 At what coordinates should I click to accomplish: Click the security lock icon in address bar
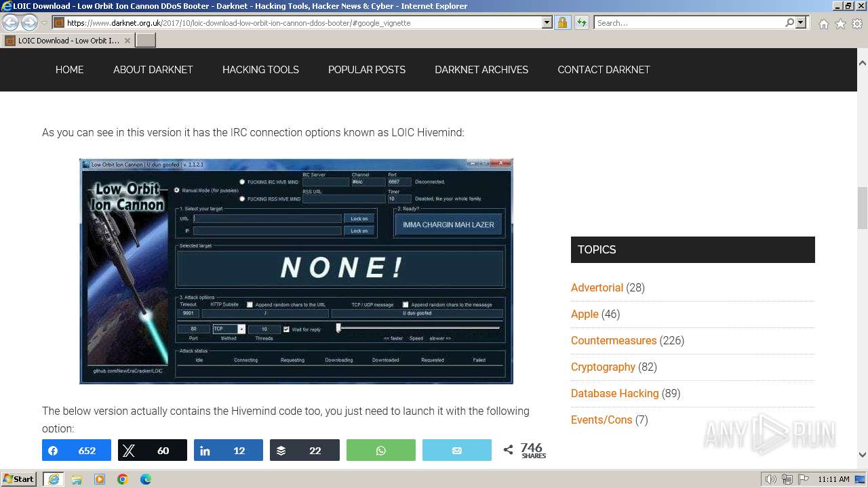562,22
